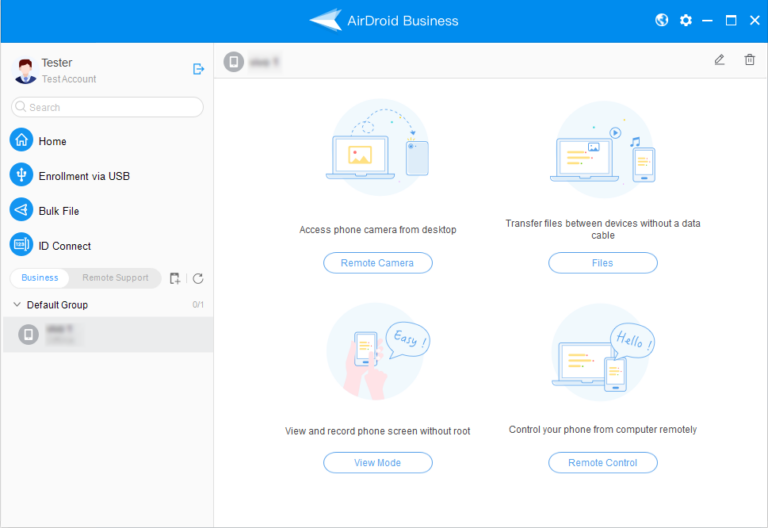Open settings gear icon in title bar
The width and height of the screenshot is (768, 528).
(686, 20)
